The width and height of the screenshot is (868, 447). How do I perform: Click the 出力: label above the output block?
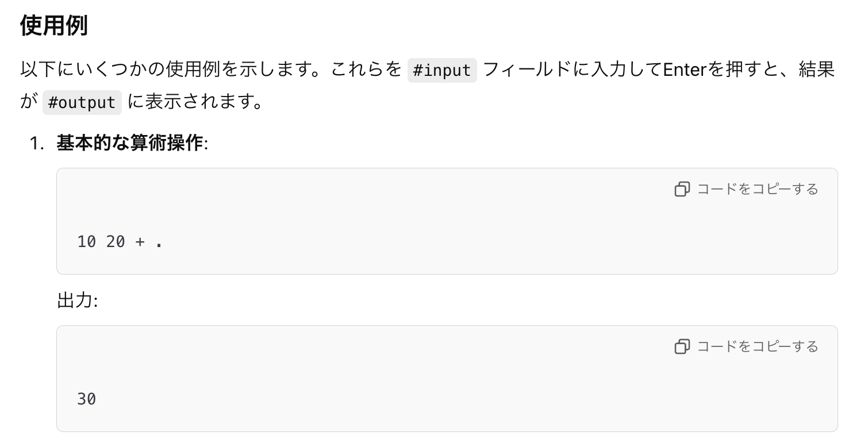tap(76, 300)
